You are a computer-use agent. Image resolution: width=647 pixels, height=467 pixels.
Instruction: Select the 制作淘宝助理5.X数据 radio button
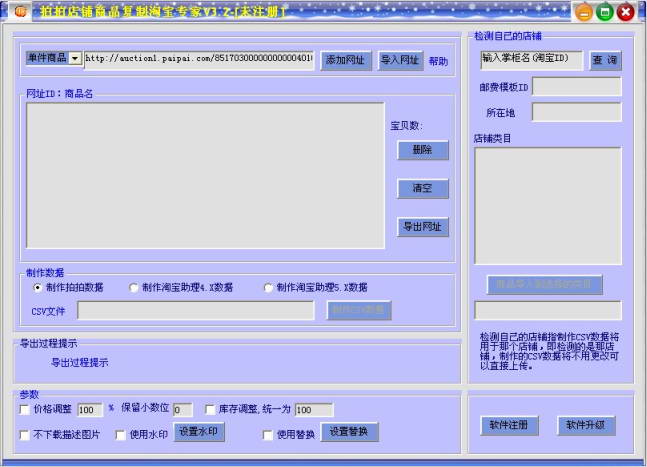[x=268, y=288]
